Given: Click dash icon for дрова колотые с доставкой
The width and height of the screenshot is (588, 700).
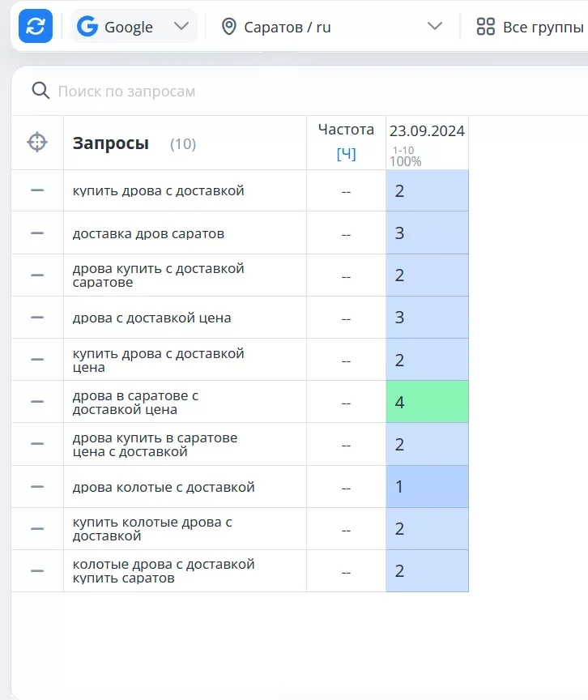Looking at the screenshot, I should pyautogui.click(x=37, y=487).
